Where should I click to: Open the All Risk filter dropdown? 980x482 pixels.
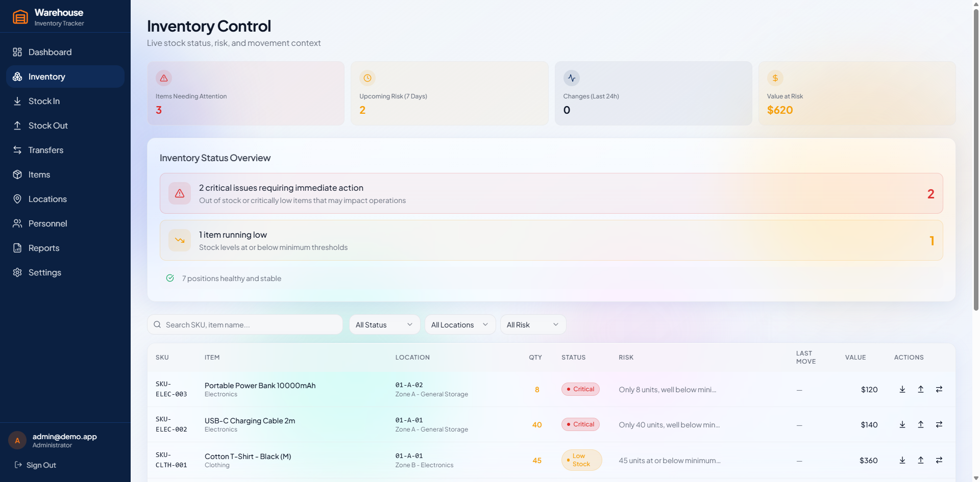coord(532,325)
